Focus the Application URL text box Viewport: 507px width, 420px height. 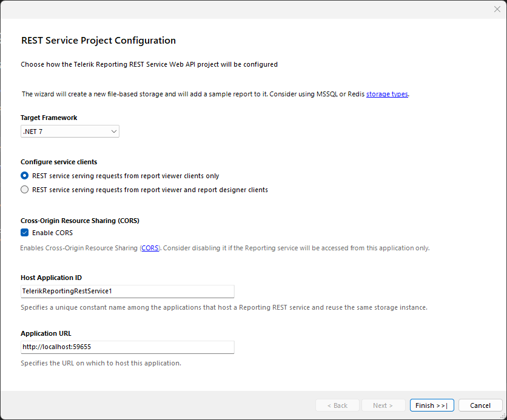[x=127, y=347]
